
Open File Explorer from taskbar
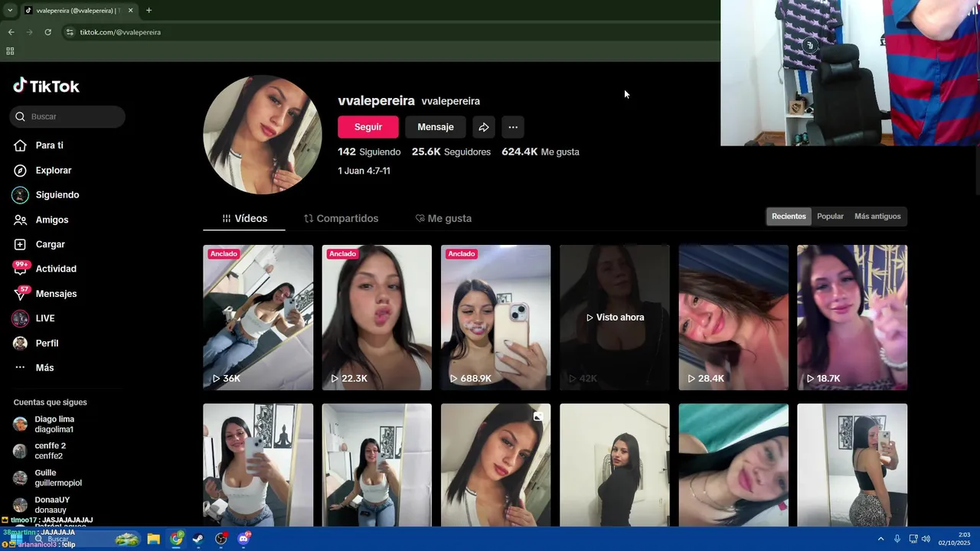point(153,539)
